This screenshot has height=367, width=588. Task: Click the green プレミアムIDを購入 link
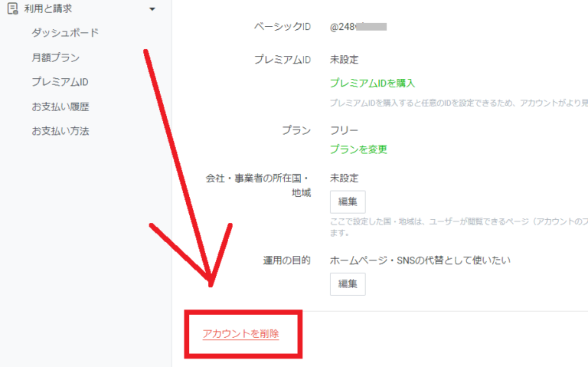click(x=372, y=83)
